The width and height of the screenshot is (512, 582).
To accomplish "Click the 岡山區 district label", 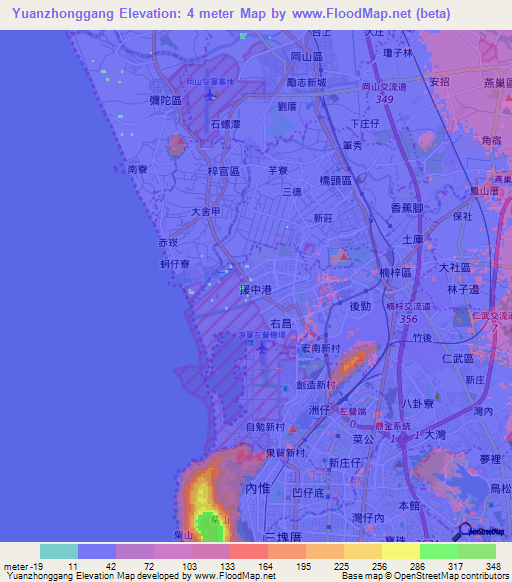I will (x=306, y=57).
